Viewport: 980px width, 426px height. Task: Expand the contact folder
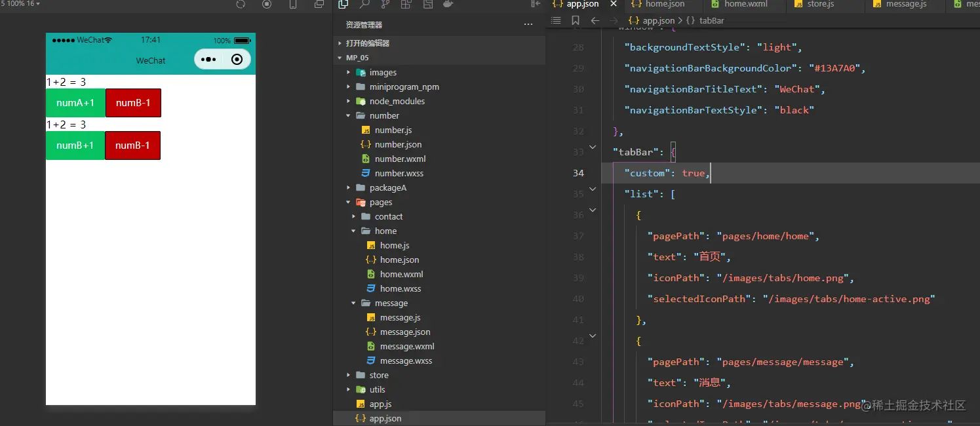pyautogui.click(x=439, y=216)
